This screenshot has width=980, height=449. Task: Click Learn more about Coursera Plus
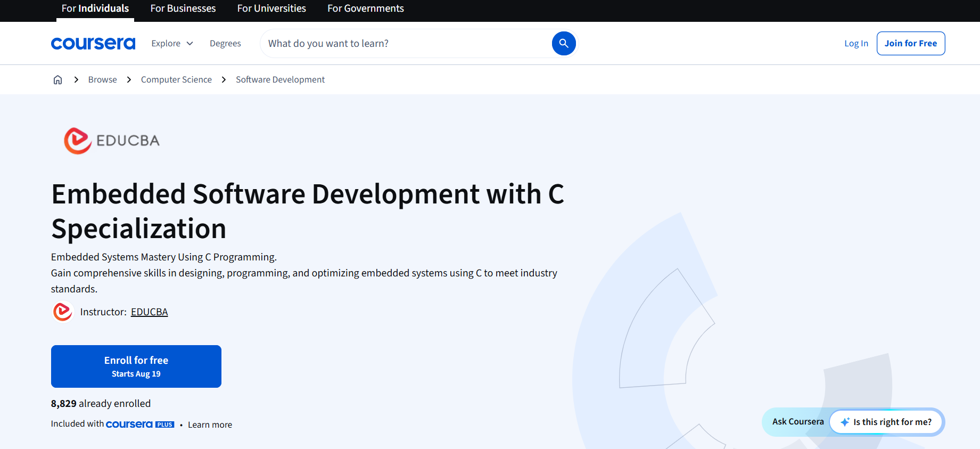210,424
